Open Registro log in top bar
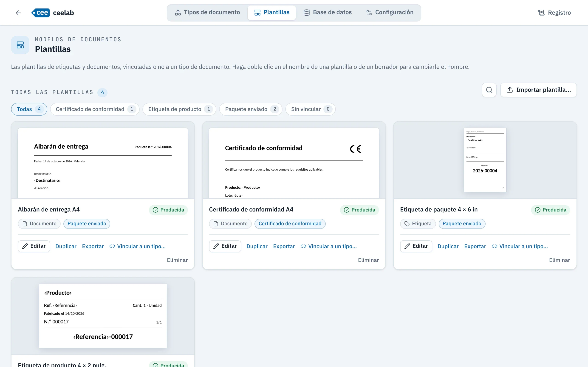The height and width of the screenshot is (367, 588). coord(554,13)
